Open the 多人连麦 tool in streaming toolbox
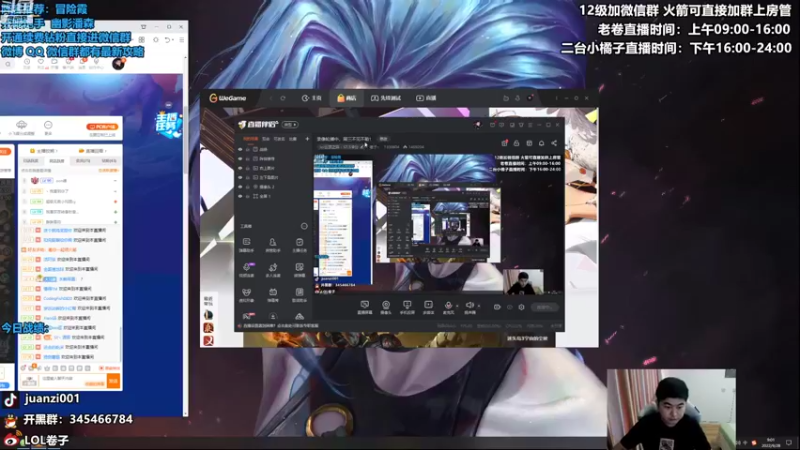This screenshot has height=450, width=800. point(273,270)
